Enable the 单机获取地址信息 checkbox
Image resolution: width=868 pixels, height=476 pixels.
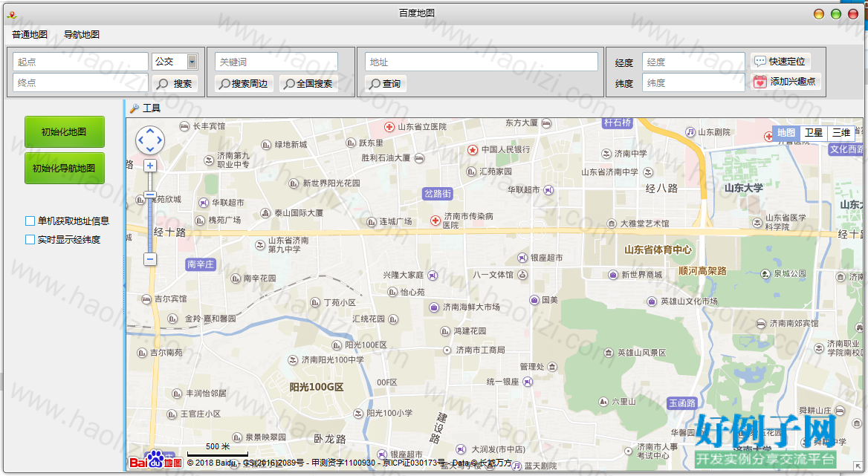[30, 221]
